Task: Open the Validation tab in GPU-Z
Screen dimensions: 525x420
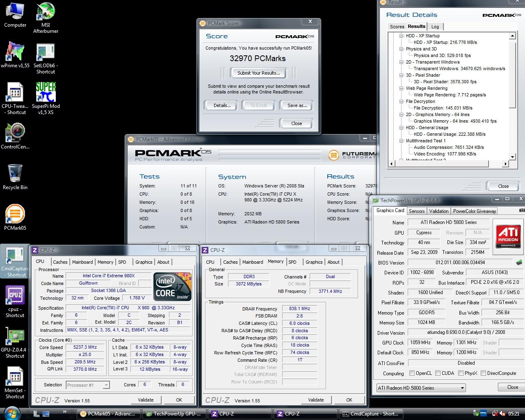Action: (438, 211)
